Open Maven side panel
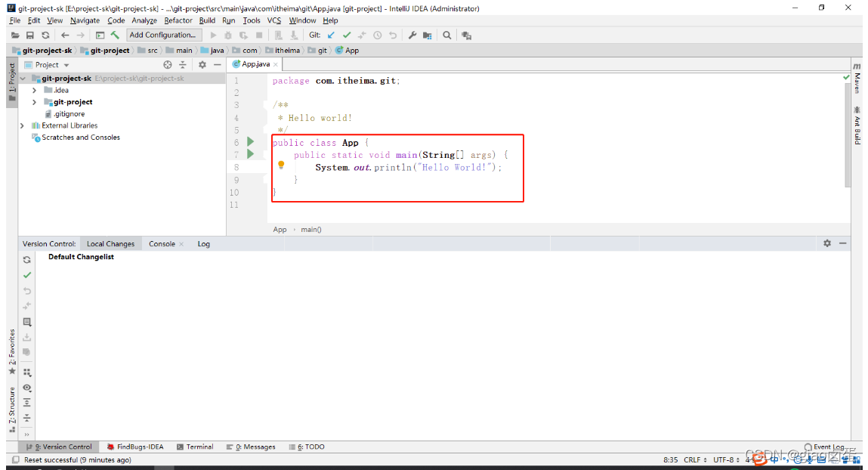868x470 pixels. pyautogui.click(x=857, y=78)
